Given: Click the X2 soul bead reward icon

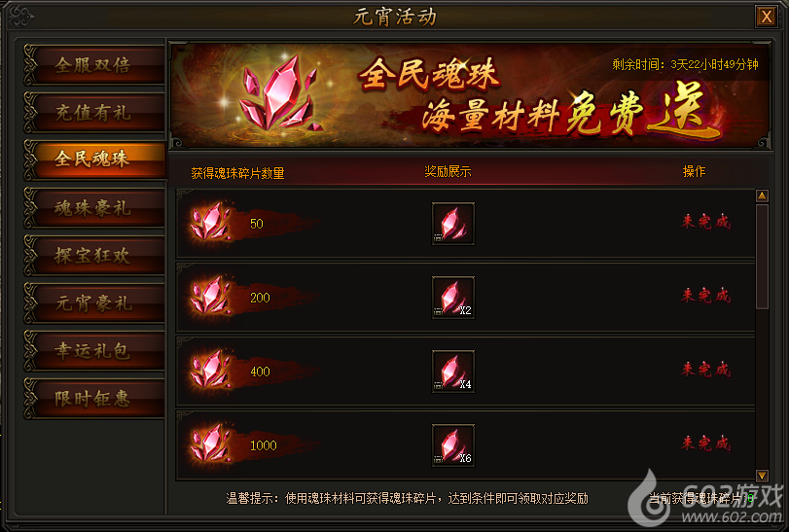Looking at the screenshot, I should point(452,298).
